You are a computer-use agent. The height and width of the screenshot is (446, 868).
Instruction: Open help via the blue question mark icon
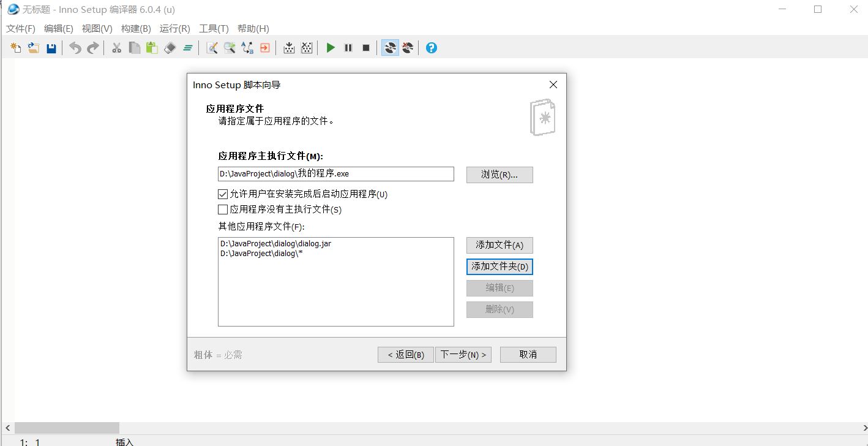point(432,48)
